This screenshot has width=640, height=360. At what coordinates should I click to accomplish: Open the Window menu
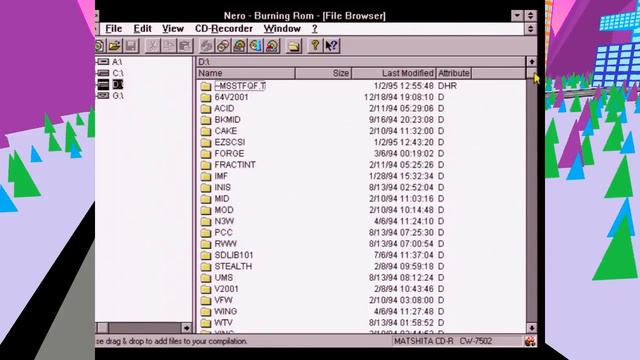click(x=282, y=29)
